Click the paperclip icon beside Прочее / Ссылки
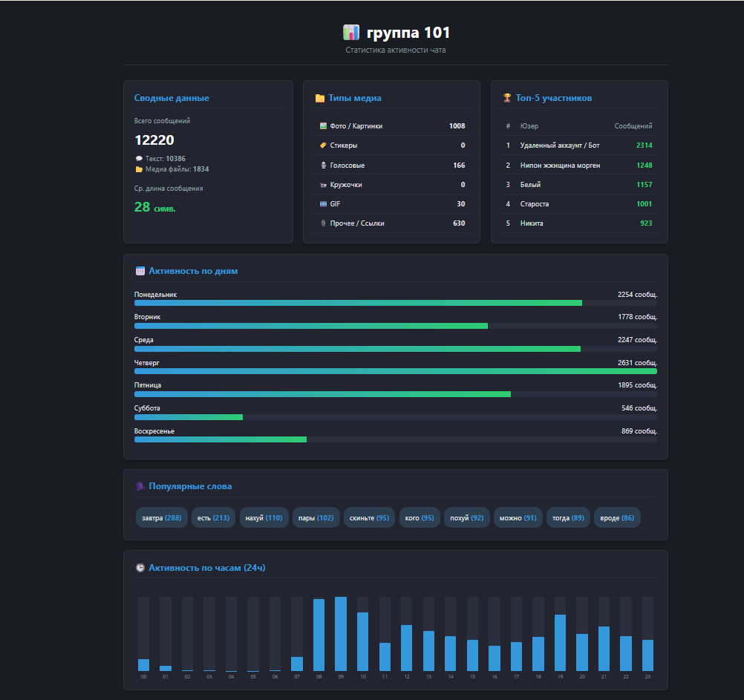 point(323,223)
